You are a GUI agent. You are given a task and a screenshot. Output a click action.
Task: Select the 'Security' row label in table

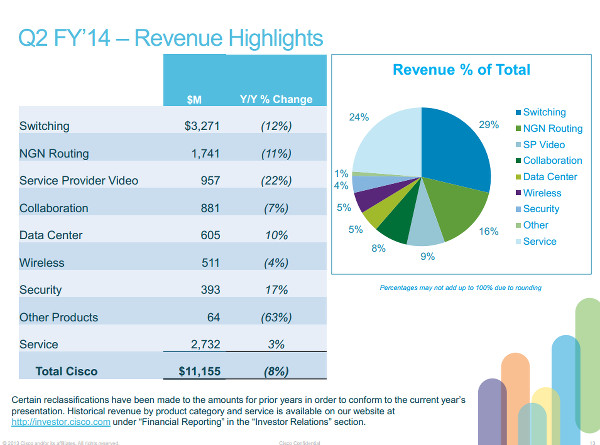[x=41, y=290]
